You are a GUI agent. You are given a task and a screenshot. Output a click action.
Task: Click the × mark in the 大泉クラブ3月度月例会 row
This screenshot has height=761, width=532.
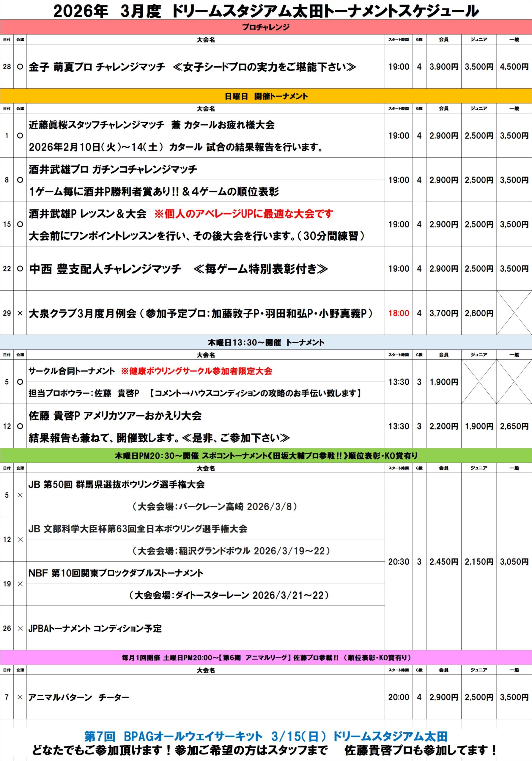(20, 313)
